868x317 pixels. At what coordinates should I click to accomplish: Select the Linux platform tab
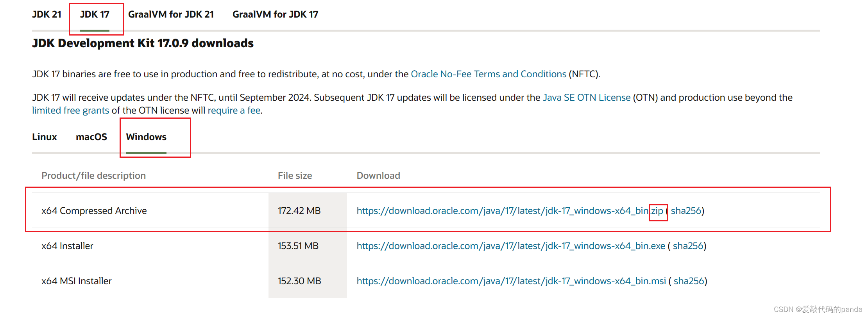45,137
